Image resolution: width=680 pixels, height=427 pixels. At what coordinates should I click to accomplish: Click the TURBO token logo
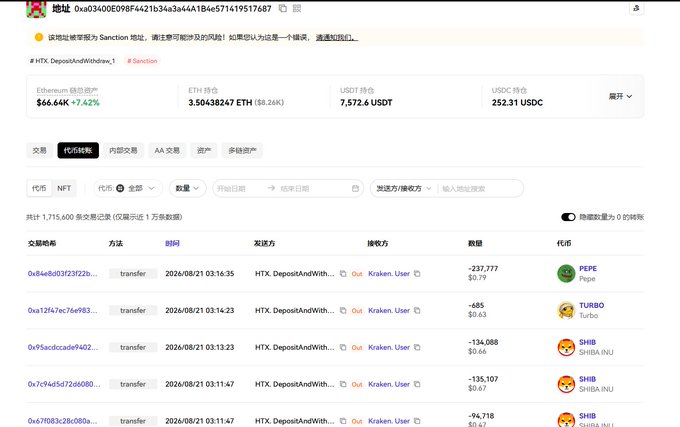coord(566,310)
